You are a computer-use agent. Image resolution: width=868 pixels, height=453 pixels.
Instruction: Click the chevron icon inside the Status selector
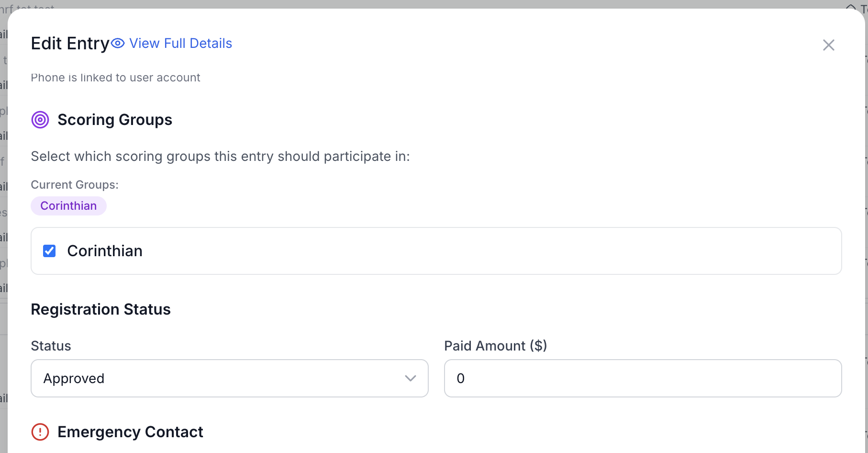(410, 378)
